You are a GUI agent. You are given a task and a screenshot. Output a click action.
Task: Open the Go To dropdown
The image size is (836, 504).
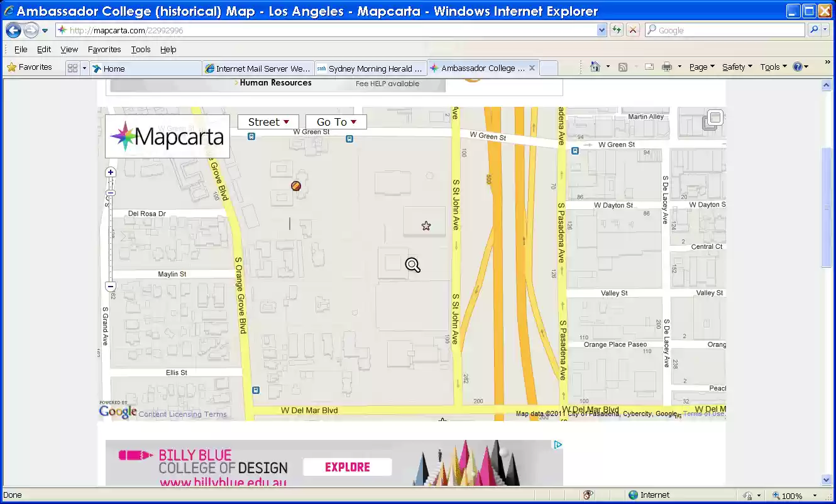click(x=336, y=122)
